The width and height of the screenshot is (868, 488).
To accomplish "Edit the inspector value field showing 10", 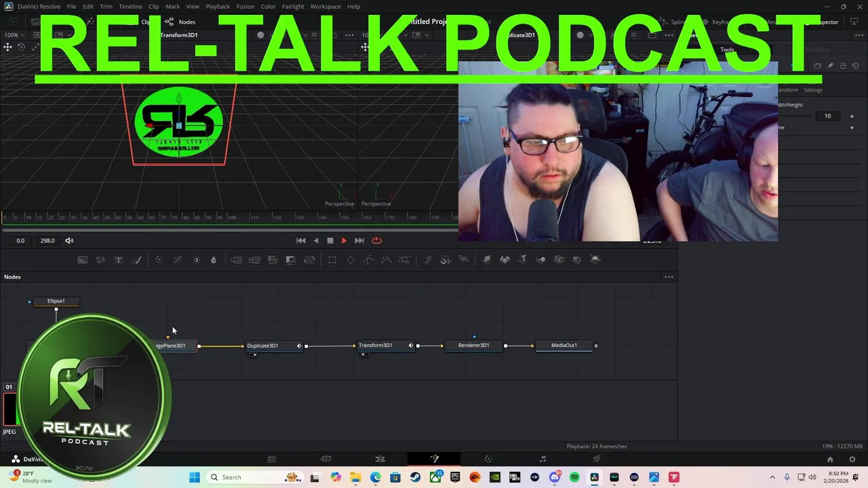I will 827,116.
